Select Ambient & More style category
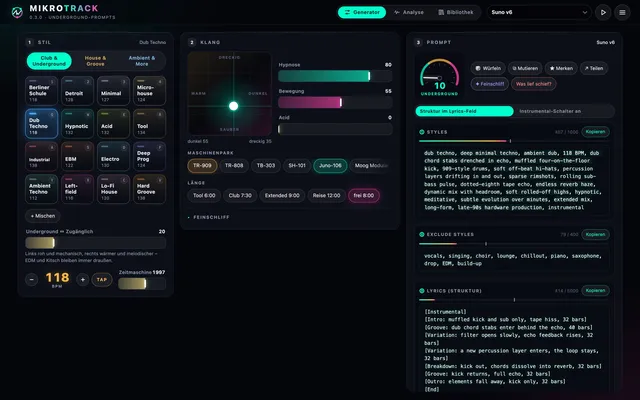The height and width of the screenshot is (400, 640). [x=142, y=61]
